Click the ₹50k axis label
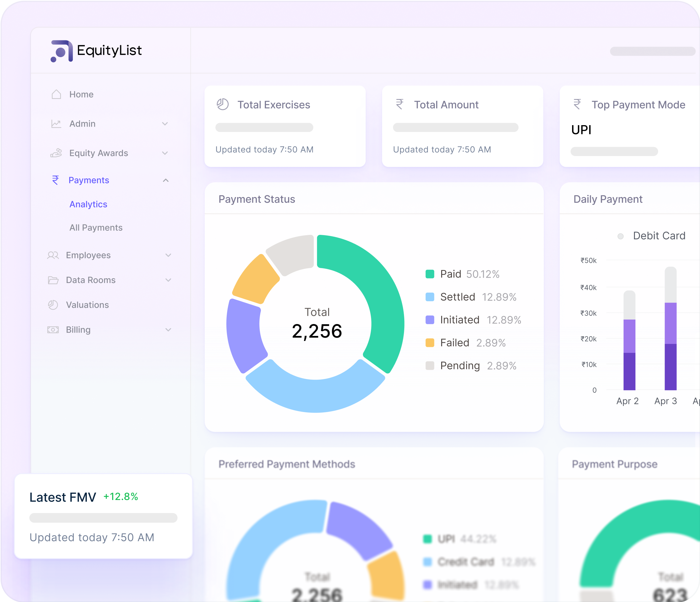This screenshot has width=700, height=602. click(x=588, y=260)
